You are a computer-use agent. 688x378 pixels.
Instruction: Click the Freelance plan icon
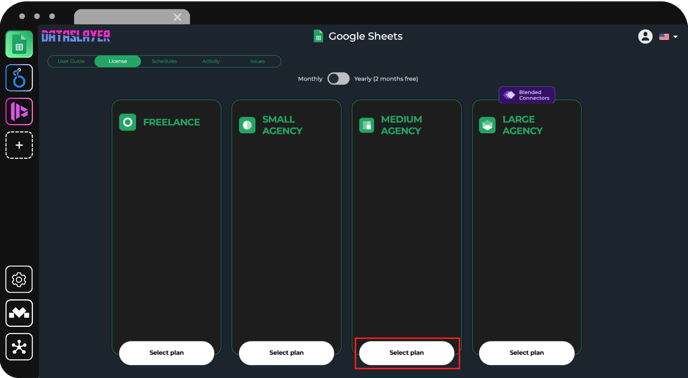pyautogui.click(x=128, y=122)
